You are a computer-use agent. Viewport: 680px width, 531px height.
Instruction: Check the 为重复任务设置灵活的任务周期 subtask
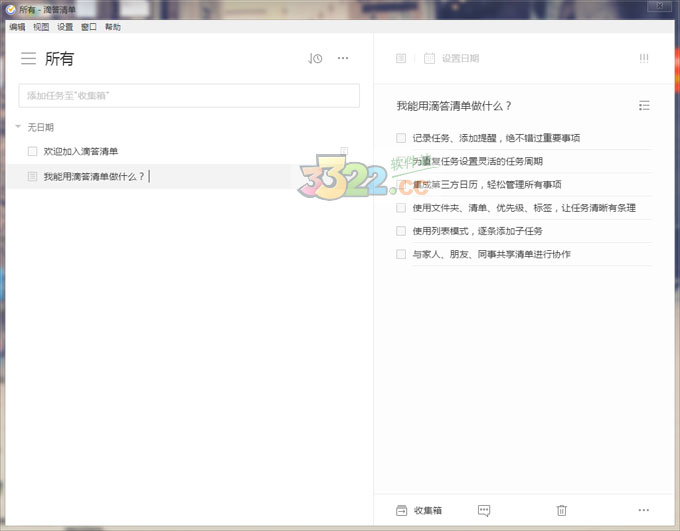401,161
